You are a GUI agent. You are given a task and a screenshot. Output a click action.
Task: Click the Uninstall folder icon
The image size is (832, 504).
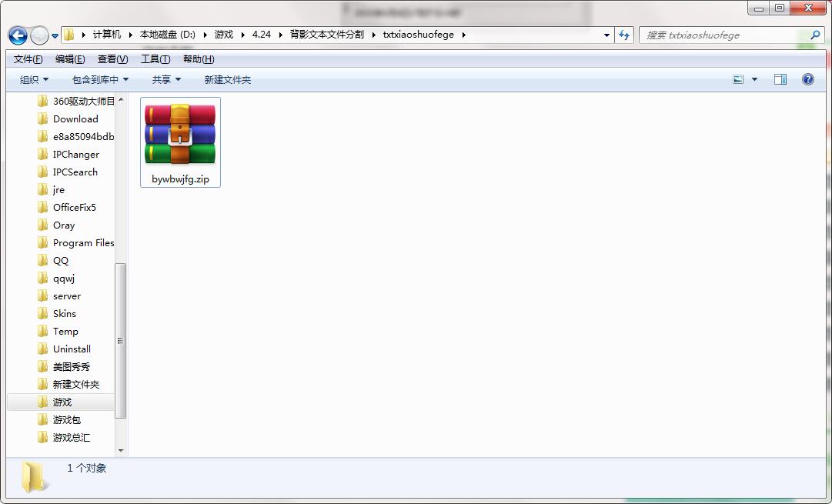point(43,349)
